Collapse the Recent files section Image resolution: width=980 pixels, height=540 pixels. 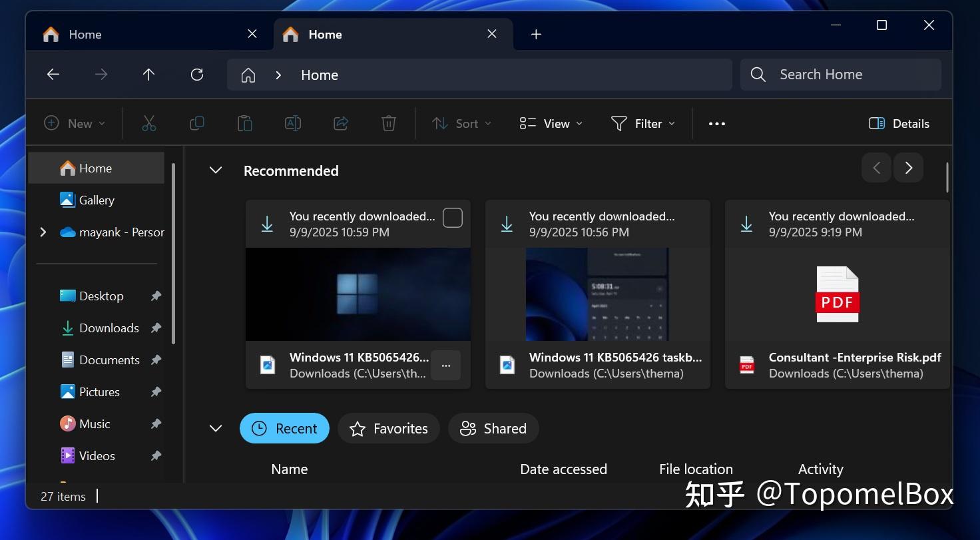pos(216,428)
